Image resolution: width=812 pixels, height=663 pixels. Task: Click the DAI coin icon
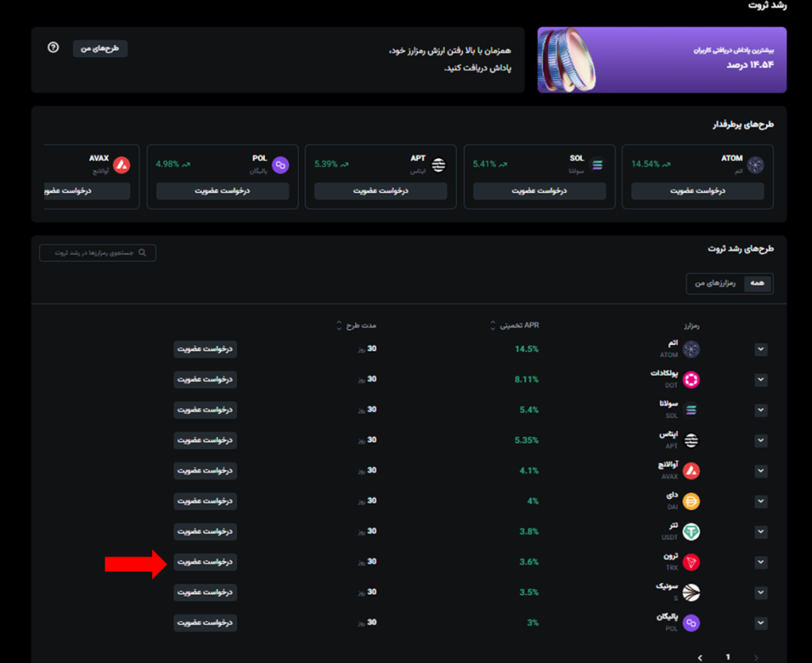[x=691, y=501]
